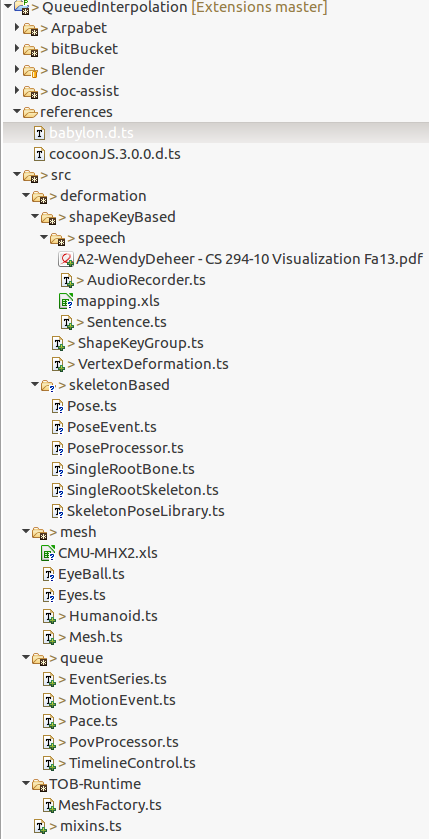Collapse the skeletonBased folder
The image size is (429, 839).
click(x=35, y=384)
